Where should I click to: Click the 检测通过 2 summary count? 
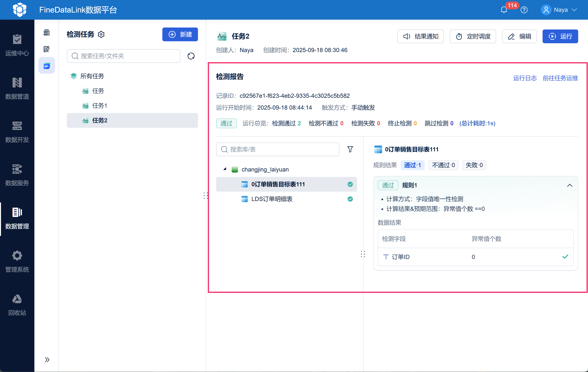point(286,123)
